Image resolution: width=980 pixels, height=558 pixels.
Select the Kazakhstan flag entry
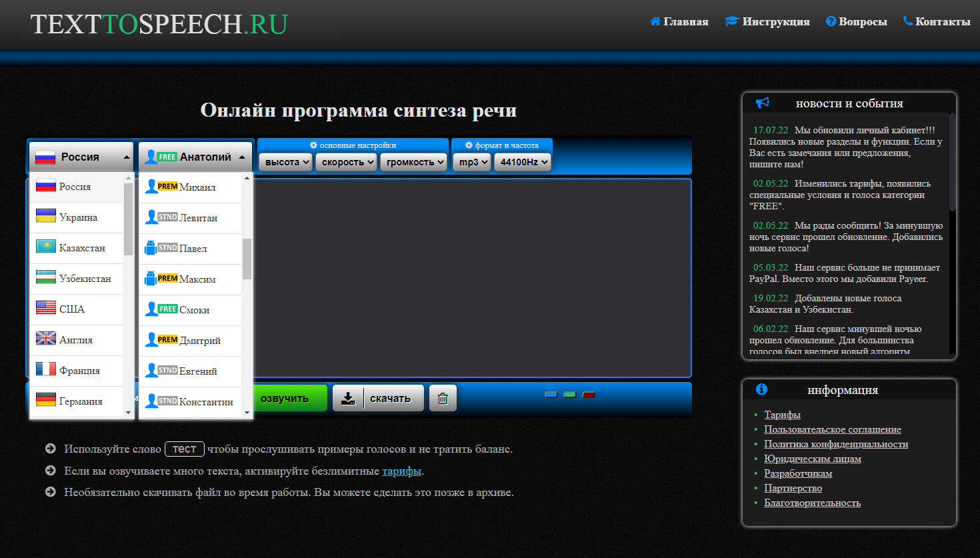[x=46, y=247]
